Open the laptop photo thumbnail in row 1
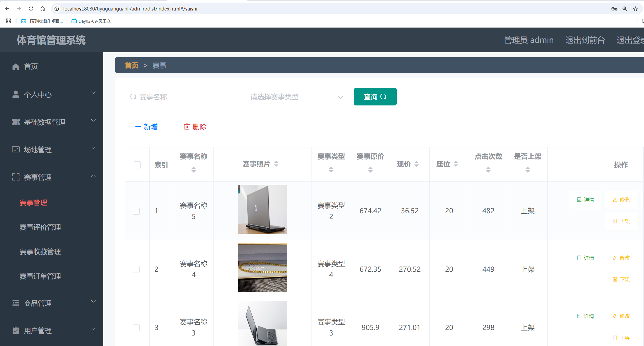Image resolution: width=644 pixels, height=346 pixels. coord(262,209)
